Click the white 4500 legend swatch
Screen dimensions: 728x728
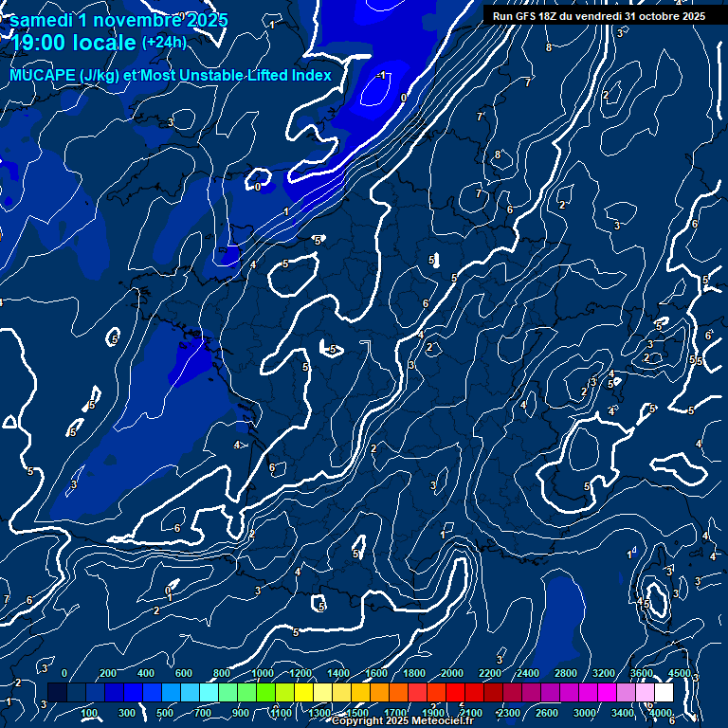(x=664, y=693)
